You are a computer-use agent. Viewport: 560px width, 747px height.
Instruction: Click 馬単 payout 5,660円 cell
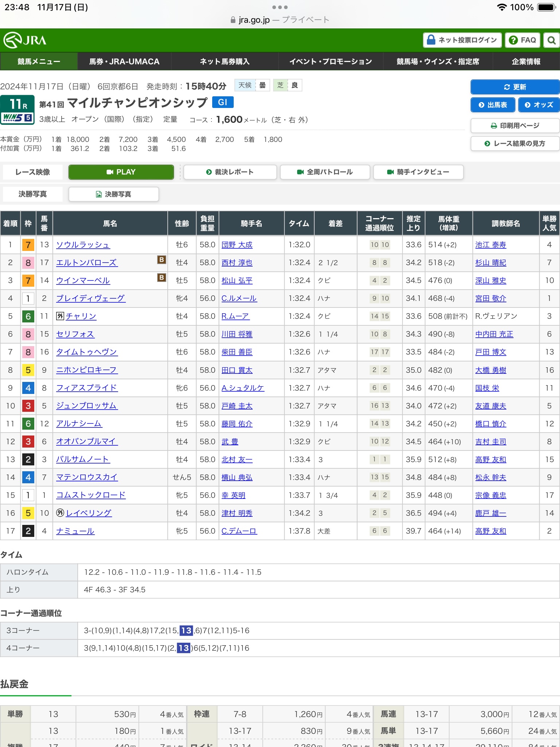[481, 731]
